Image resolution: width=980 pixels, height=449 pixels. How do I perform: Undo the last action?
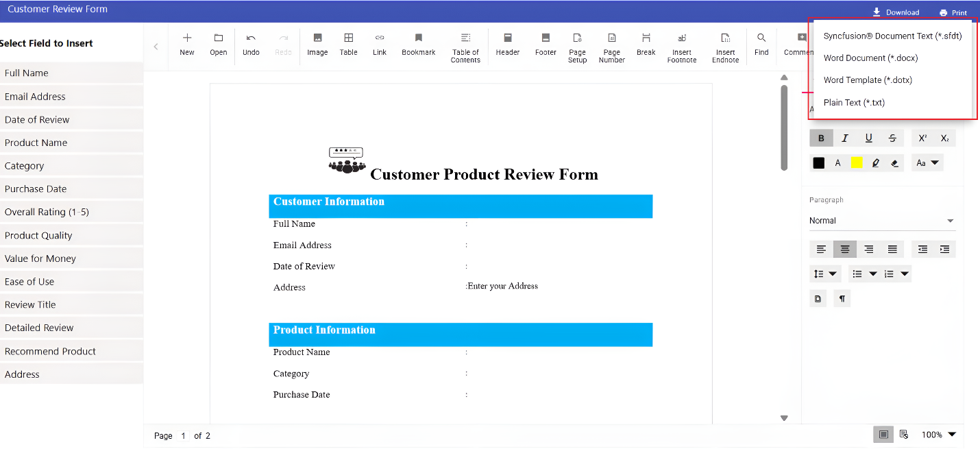point(251,44)
